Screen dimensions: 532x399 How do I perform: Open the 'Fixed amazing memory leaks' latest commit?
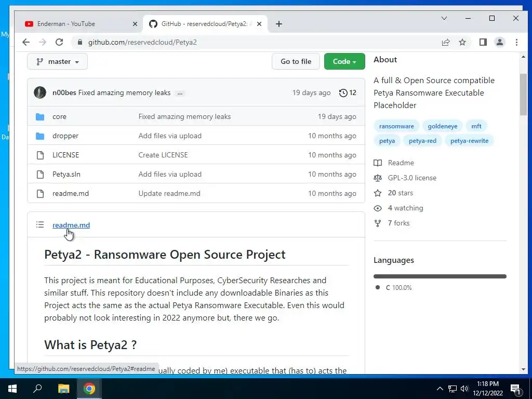(x=124, y=92)
